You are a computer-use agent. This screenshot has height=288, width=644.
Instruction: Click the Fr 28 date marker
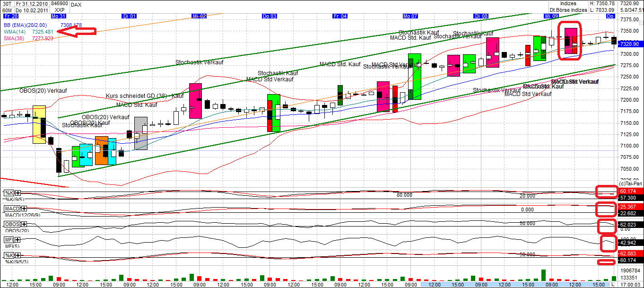(x=10, y=16)
